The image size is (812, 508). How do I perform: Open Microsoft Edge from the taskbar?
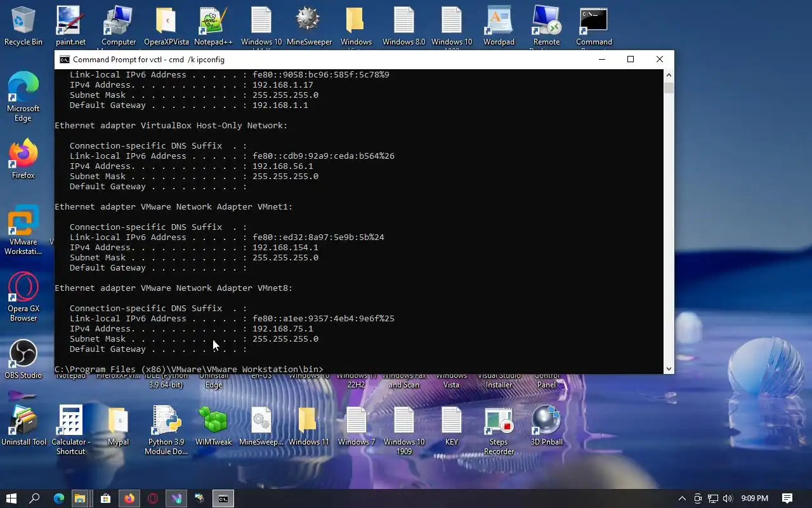point(58,498)
